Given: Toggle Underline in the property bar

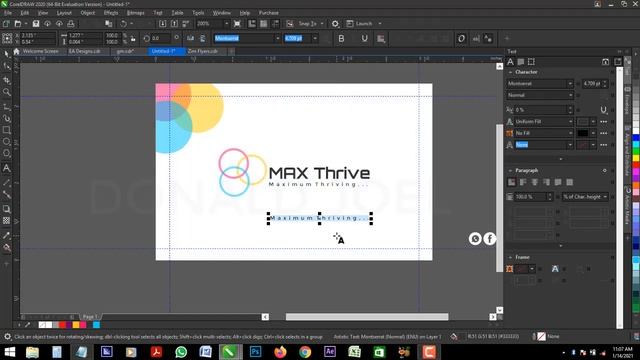Looking at the screenshot, I should pyautogui.click(x=364, y=38).
